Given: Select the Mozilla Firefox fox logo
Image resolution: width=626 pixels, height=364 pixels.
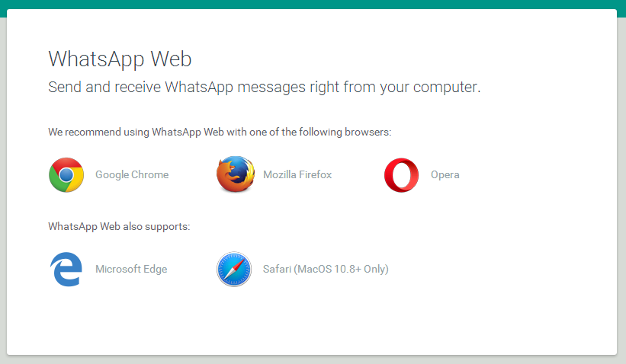Looking at the screenshot, I should (236, 174).
